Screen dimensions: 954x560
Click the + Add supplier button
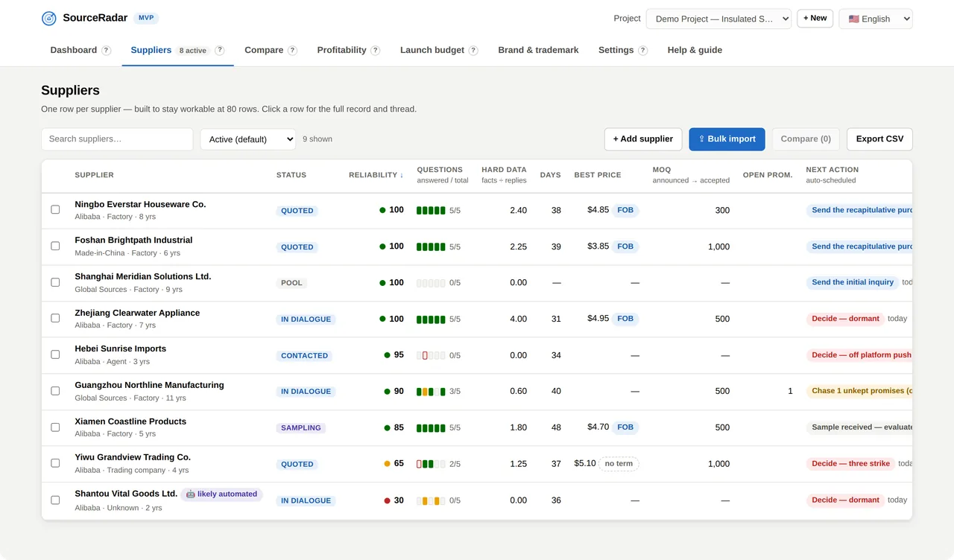pyautogui.click(x=643, y=139)
